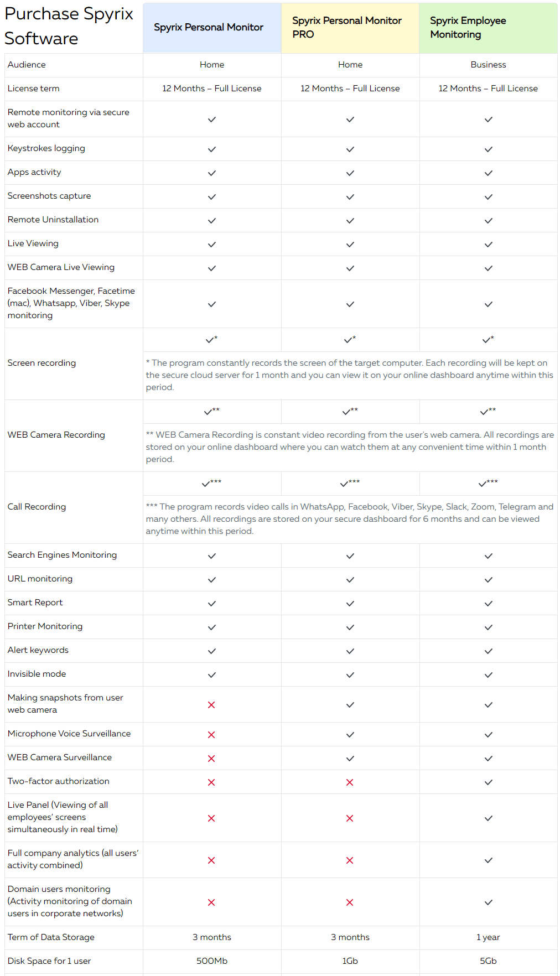Click Two-factor authorization cross under Personal Monitor PRO

point(350,782)
